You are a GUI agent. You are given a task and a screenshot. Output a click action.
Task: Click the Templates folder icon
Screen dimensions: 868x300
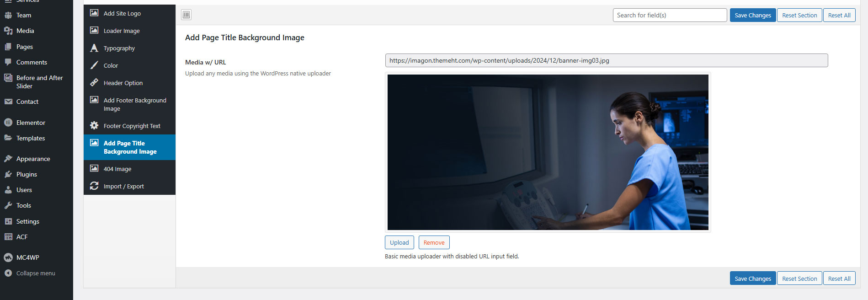click(8, 138)
